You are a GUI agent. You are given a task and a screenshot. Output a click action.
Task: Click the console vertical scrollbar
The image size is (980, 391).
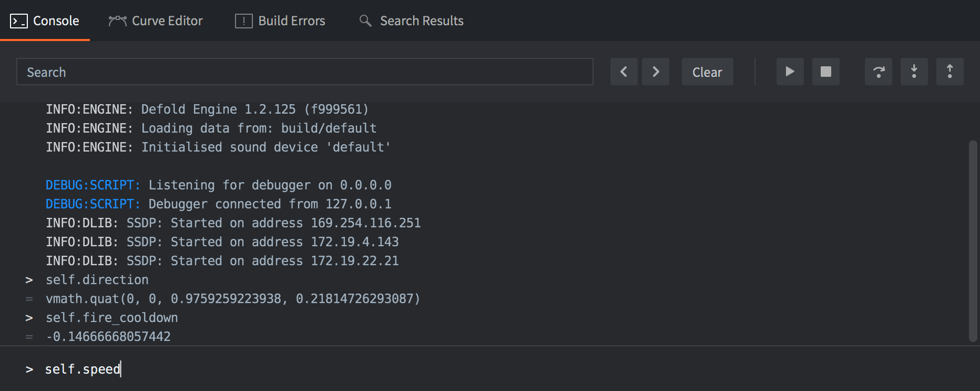[973, 241]
